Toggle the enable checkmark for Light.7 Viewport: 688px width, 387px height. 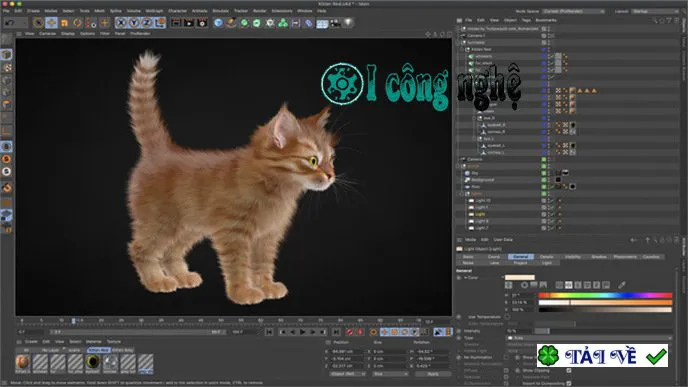click(551, 228)
